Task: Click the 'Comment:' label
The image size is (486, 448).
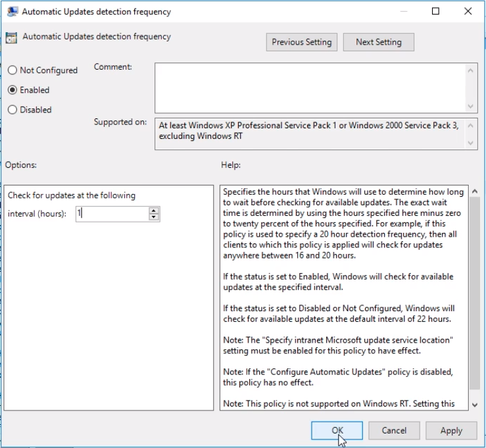Action: pyautogui.click(x=113, y=66)
